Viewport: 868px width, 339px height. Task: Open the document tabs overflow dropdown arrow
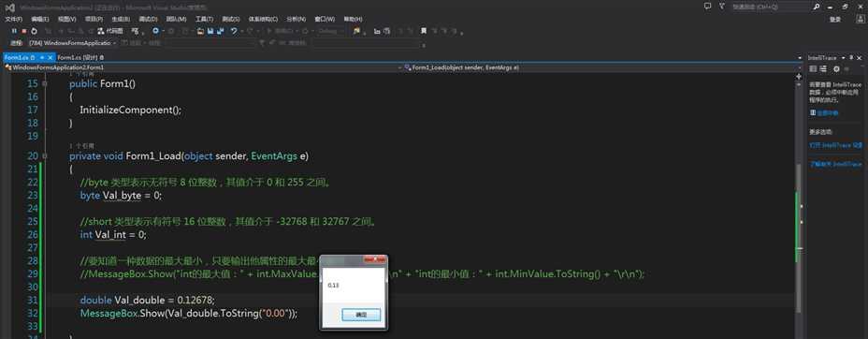[x=800, y=58]
